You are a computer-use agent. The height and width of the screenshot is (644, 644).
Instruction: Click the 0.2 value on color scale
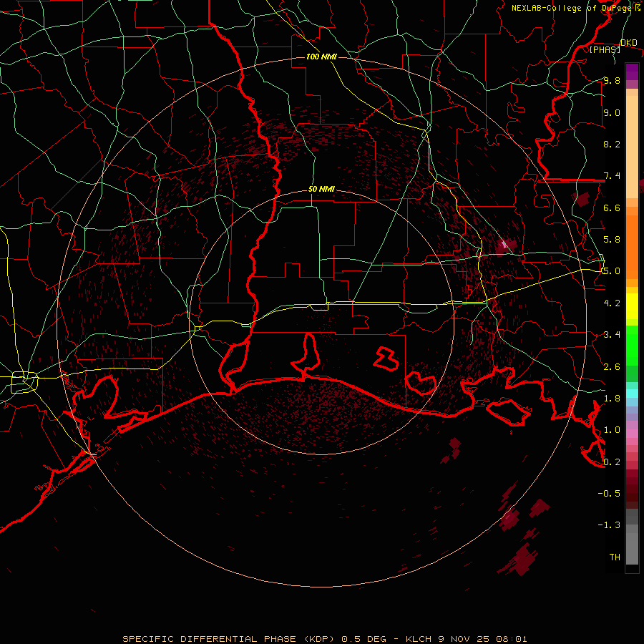click(x=612, y=462)
